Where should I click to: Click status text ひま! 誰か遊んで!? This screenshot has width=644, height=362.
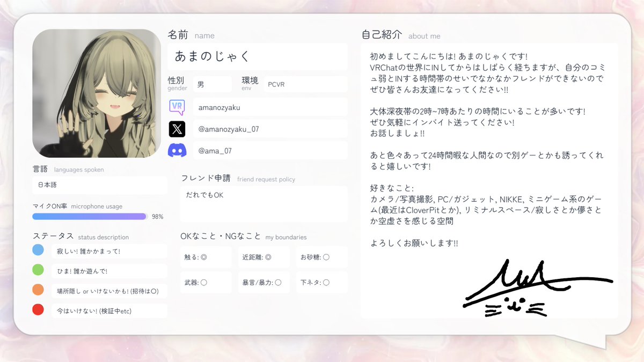click(83, 271)
